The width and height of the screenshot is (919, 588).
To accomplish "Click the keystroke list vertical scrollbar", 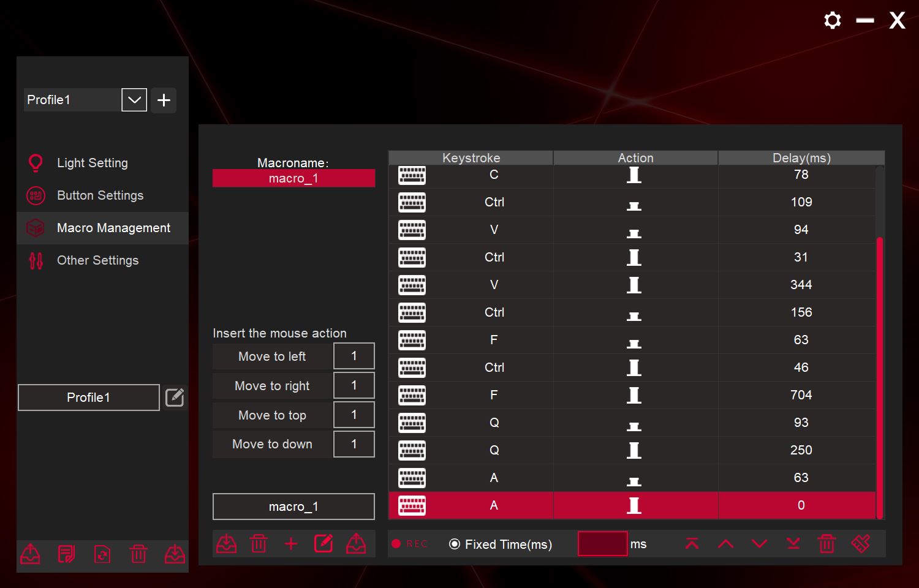I will tap(880, 377).
